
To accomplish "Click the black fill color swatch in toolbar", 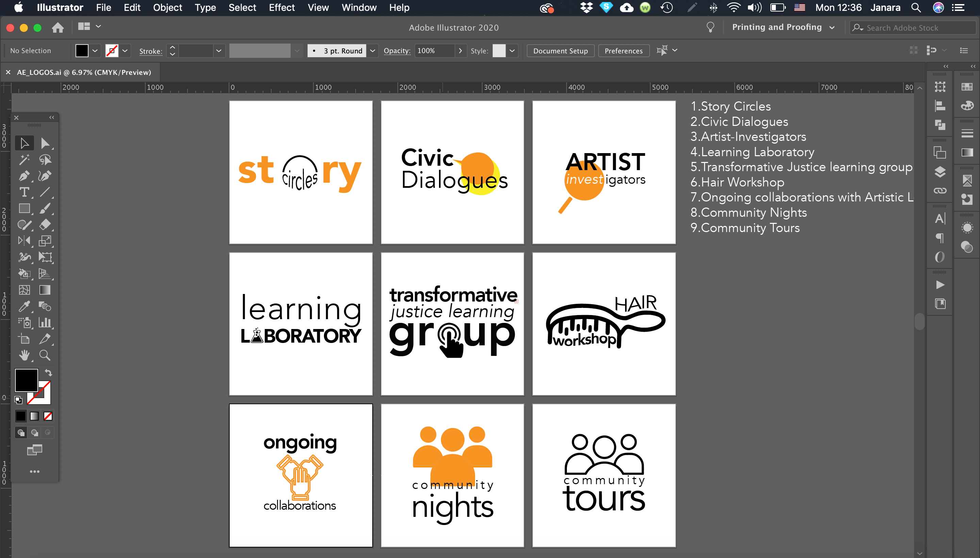I will coord(26,380).
